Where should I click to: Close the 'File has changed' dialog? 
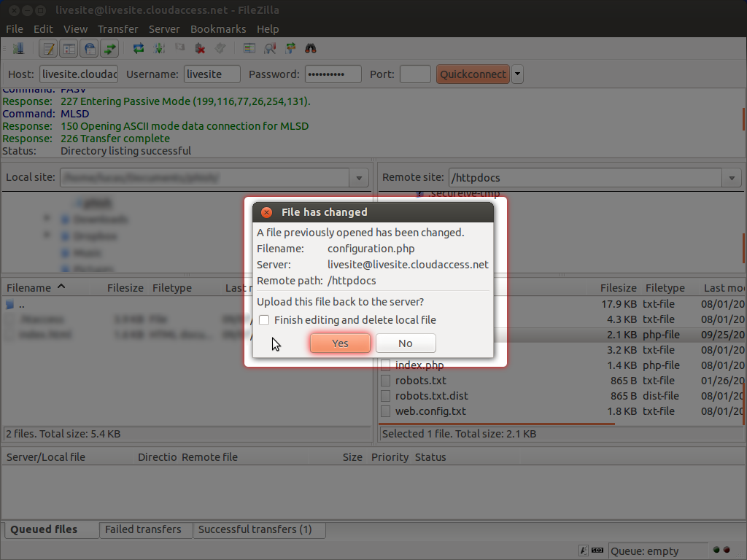267,212
